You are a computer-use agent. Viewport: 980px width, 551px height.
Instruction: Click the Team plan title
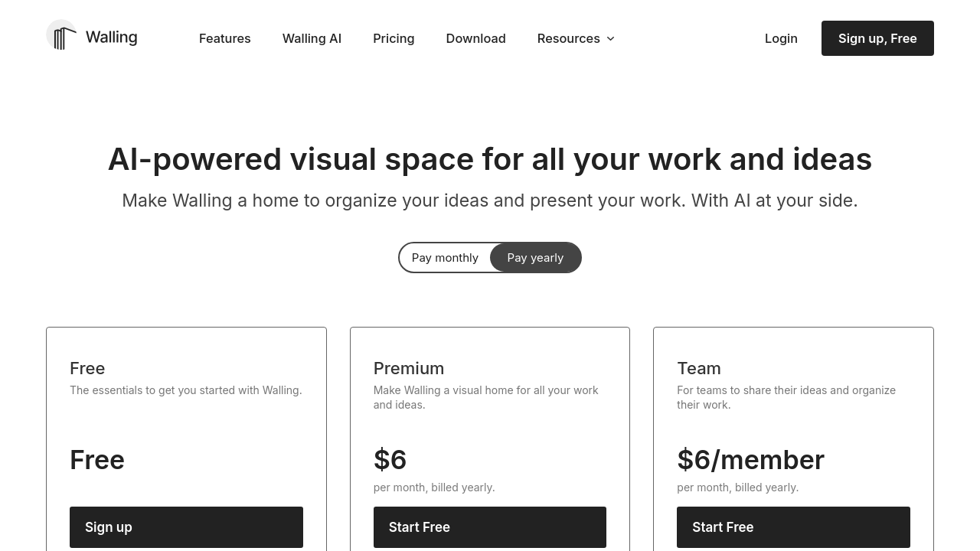pyautogui.click(x=699, y=368)
